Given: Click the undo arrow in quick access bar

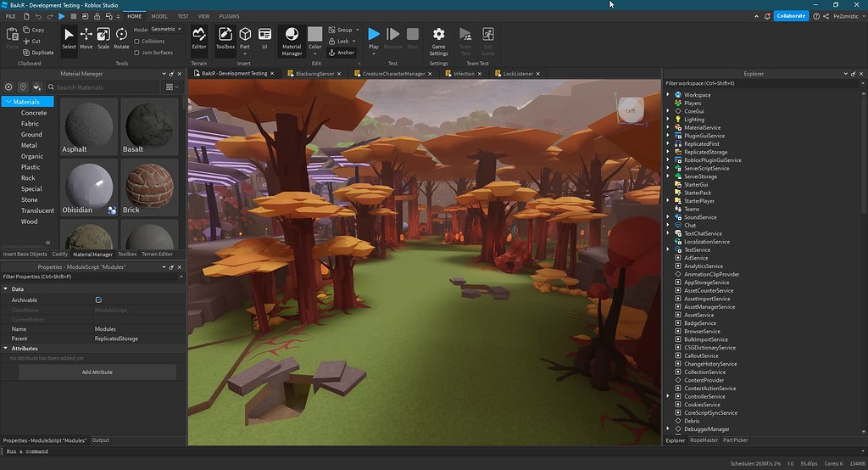Looking at the screenshot, I should point(38,16).
